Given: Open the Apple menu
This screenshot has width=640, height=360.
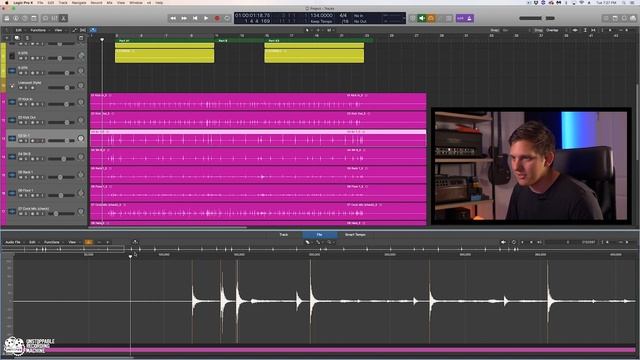Looking at the screenshot, I should point(6,2).
